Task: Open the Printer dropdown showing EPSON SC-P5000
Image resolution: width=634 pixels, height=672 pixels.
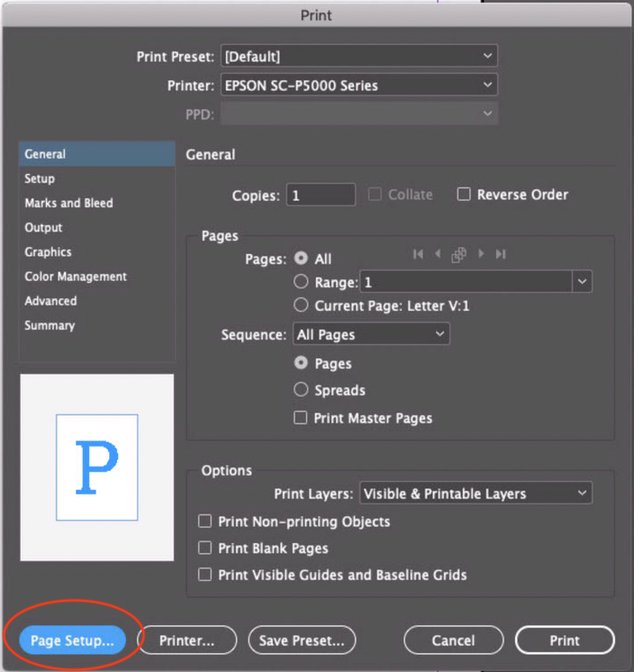Action: pos(359,86)
